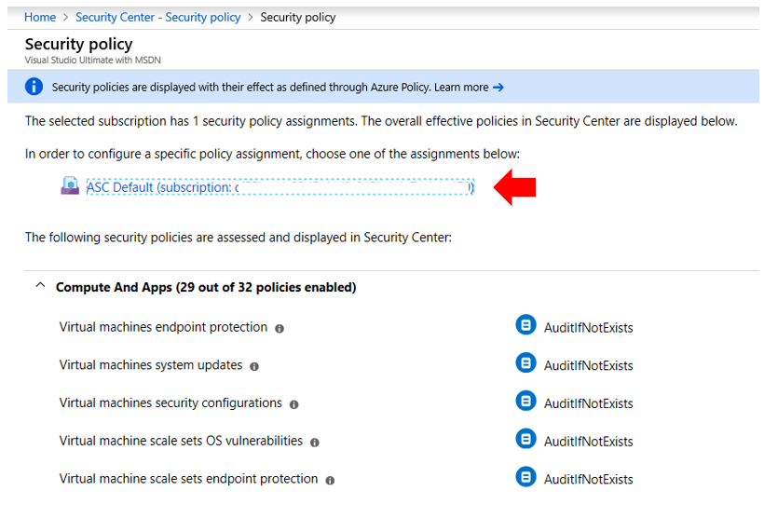The width and height of the screenshot is (764, 532).
Task: Click AuditIfNotExists for Virtual machines security configurations
Action: pyautogui.click(x=588, y=403)
